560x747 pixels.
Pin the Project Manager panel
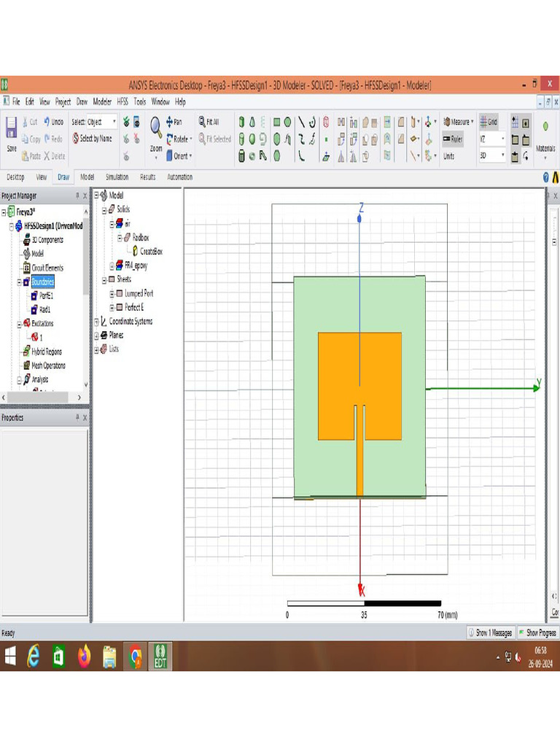pyautogui.click(x=77, y=196)
